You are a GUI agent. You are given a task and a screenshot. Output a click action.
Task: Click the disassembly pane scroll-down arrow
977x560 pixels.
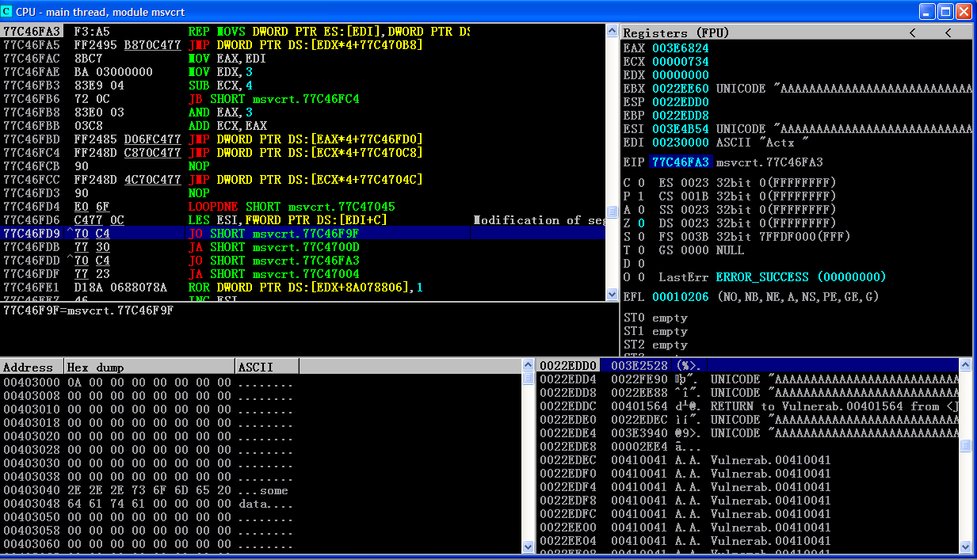pyautogui.click(x=612, y=294)
